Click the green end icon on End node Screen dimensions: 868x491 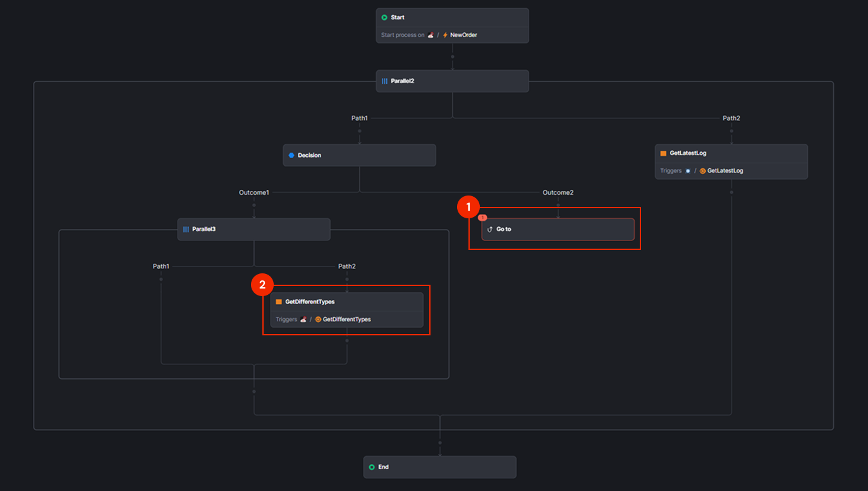372,467
